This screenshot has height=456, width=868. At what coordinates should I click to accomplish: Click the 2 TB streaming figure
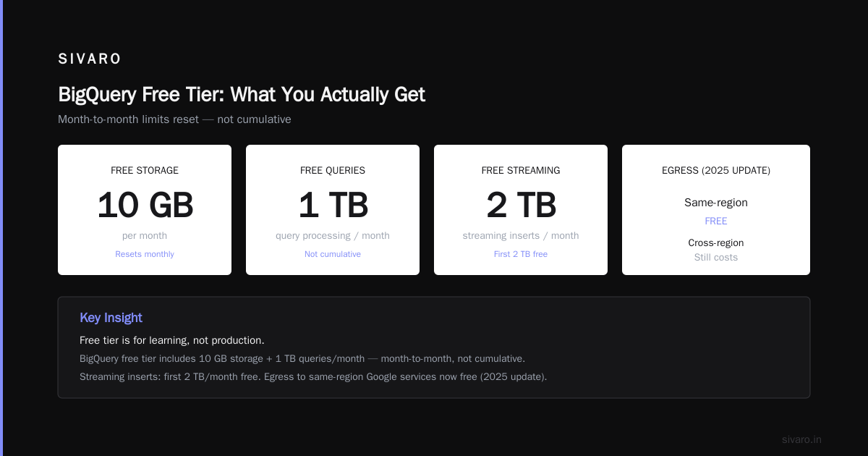click(521, 206)
